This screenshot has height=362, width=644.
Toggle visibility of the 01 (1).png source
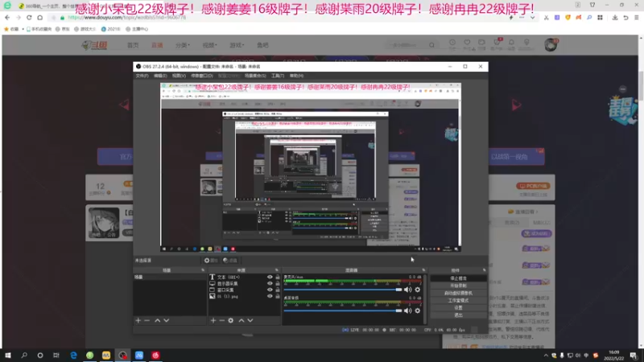[x=270, y=296]
